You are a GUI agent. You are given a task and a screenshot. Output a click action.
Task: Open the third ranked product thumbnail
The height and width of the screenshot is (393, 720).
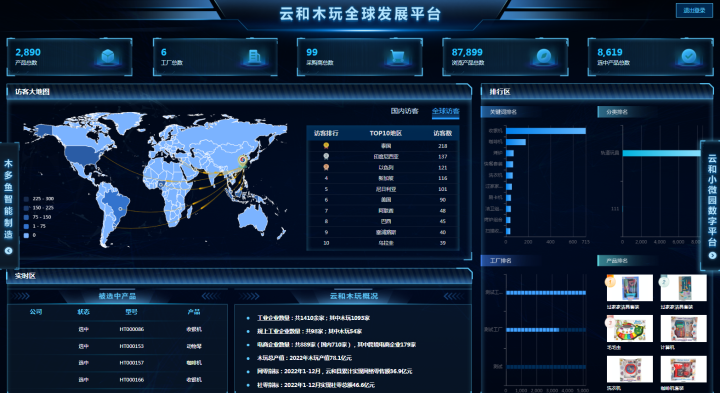tap(630, 329)
